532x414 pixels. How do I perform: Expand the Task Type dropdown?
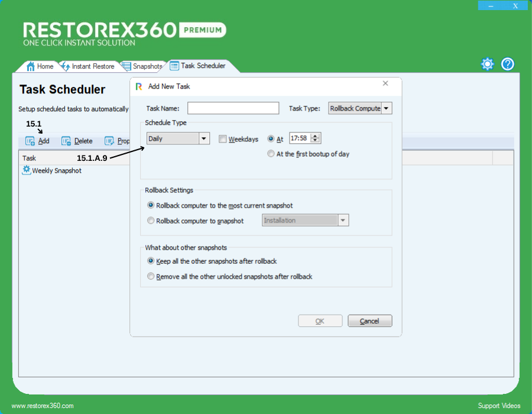coord(386,108)
